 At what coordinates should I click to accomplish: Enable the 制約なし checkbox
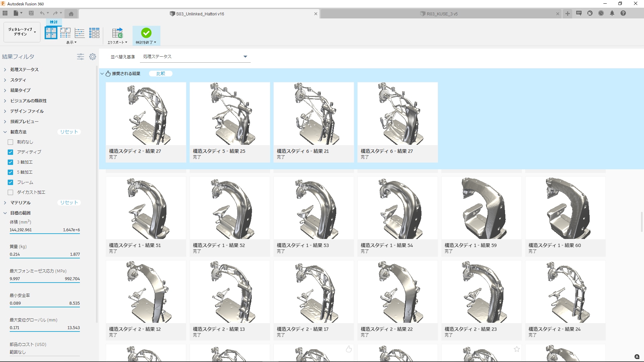click(10, 142)
